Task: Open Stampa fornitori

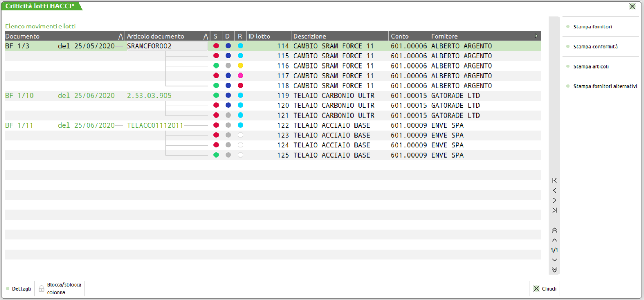Action: point(592,27)
